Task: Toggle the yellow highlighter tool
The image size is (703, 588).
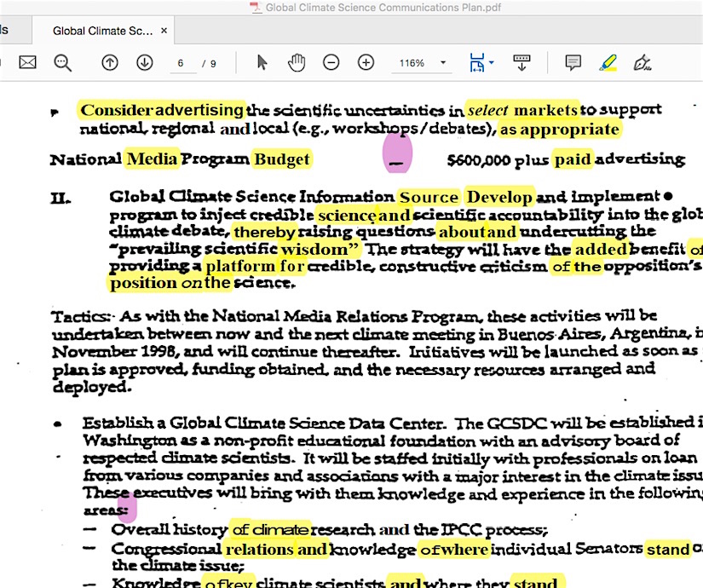Action: tap(608, 62)
